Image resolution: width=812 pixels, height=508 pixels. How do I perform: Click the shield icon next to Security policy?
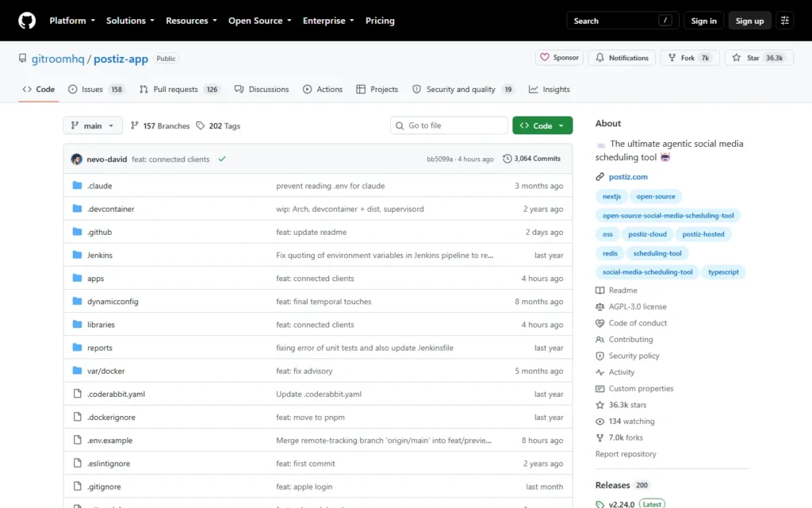599,356
